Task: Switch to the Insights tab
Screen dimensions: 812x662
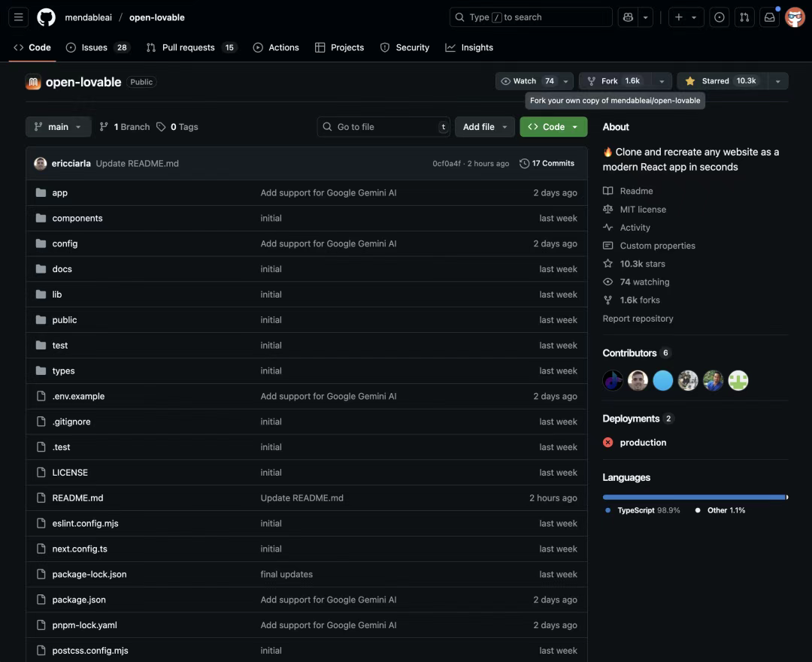Action: [469, 47]
